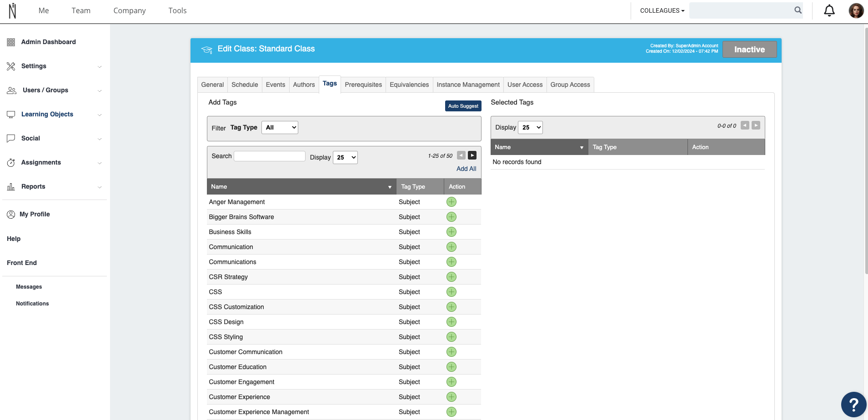Image resolution: width=868 pixels, height=420 pixels.
Task: Expand the Reports sidebar section
Action: coord(100,187)
